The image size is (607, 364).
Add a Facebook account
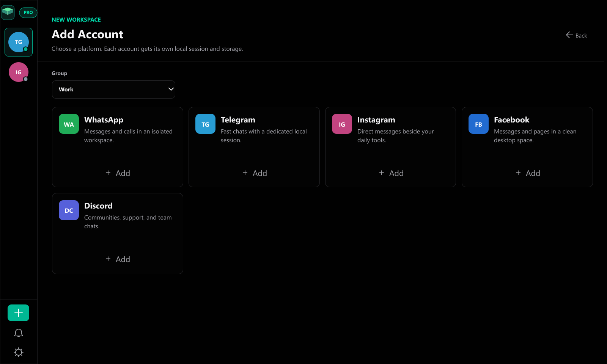[x=527, y=173]
